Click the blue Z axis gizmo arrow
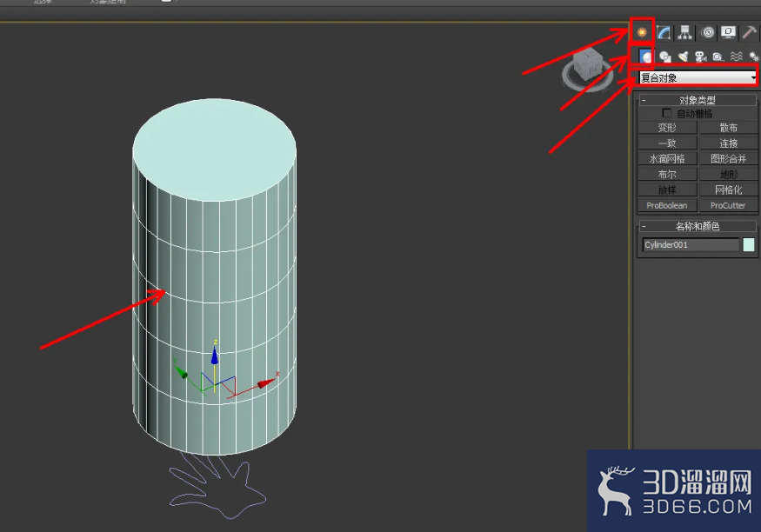The image size is (761, 532). 215,356
